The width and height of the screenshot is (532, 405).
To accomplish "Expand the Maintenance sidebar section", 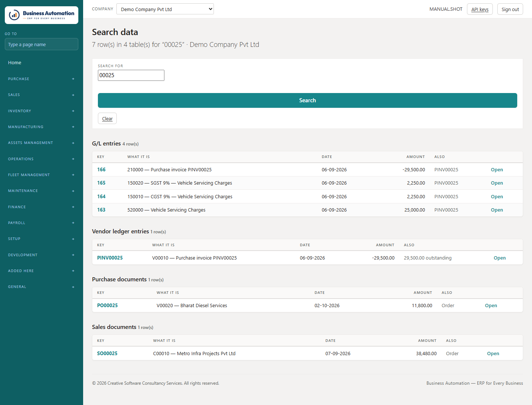I will (41, 191).
